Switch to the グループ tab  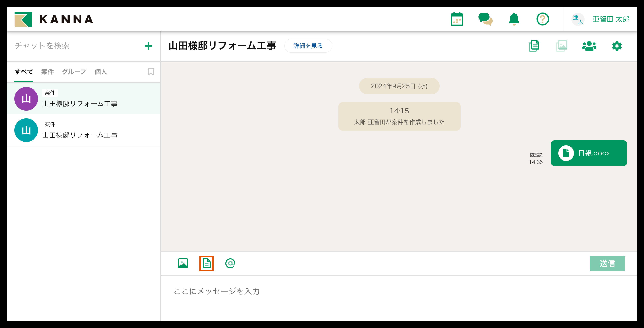pos(74,72)
